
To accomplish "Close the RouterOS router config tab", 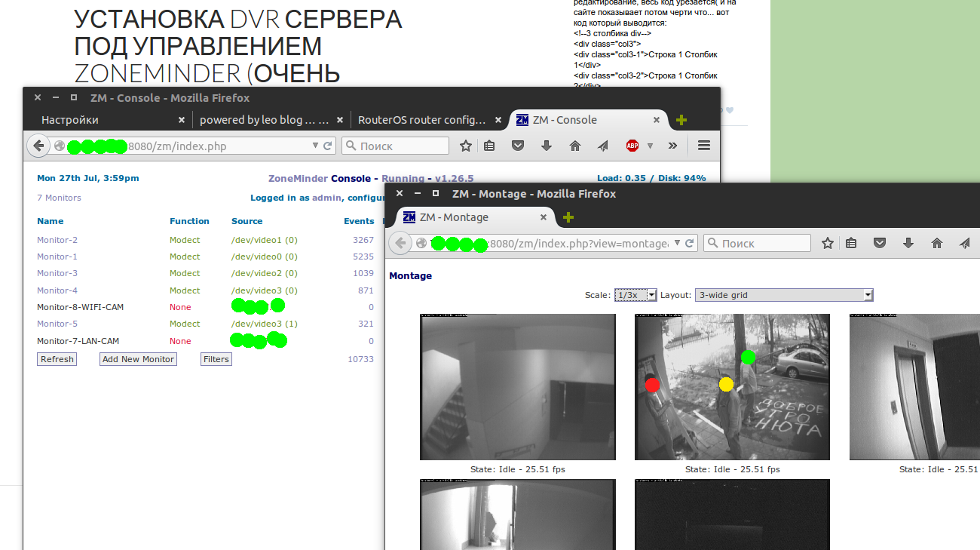I will tap(498, 119).
